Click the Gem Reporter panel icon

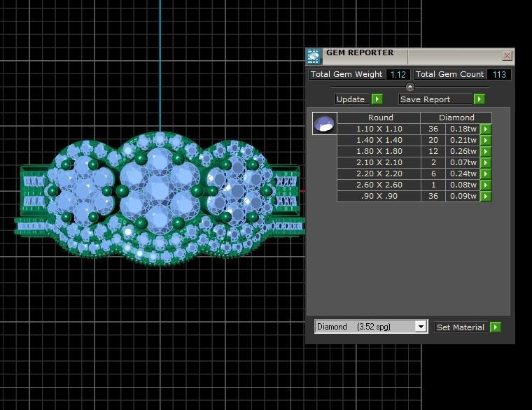click(x=314, y=56)
